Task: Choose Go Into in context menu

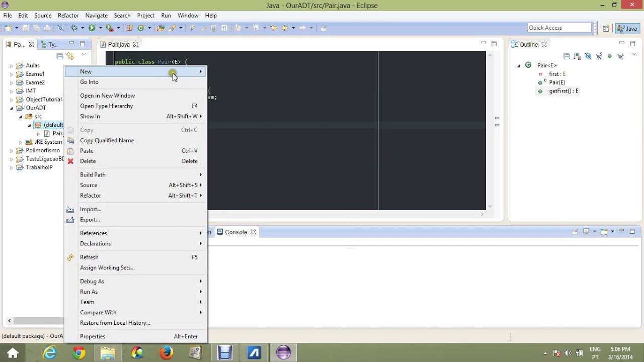Action: click(136, 82)
